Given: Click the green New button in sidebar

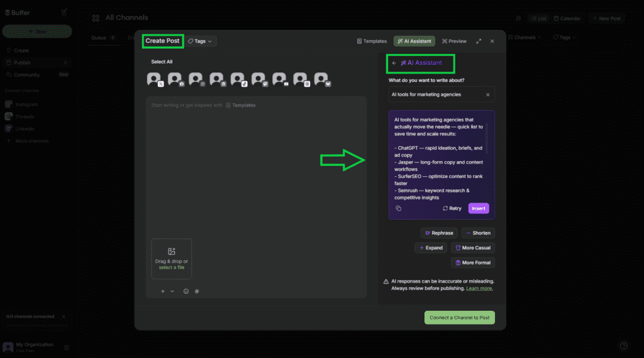Looking at the screenshot, I should (x=37, y=31).
